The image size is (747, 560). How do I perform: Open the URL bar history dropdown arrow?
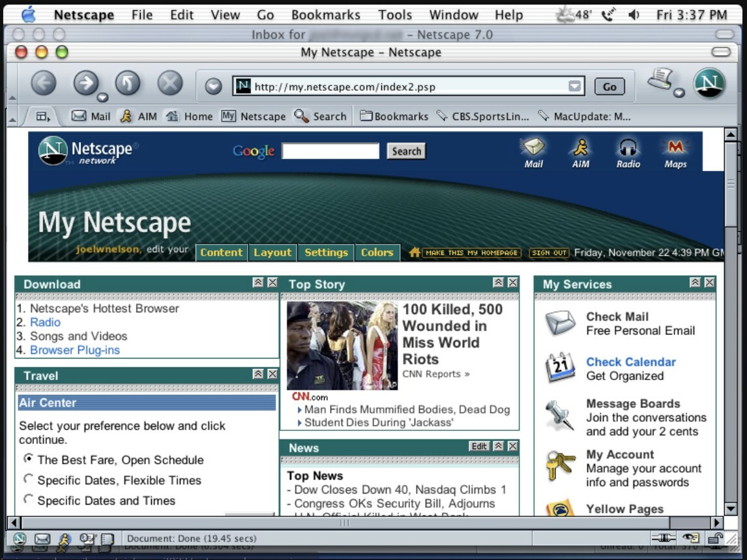point(574,86)
